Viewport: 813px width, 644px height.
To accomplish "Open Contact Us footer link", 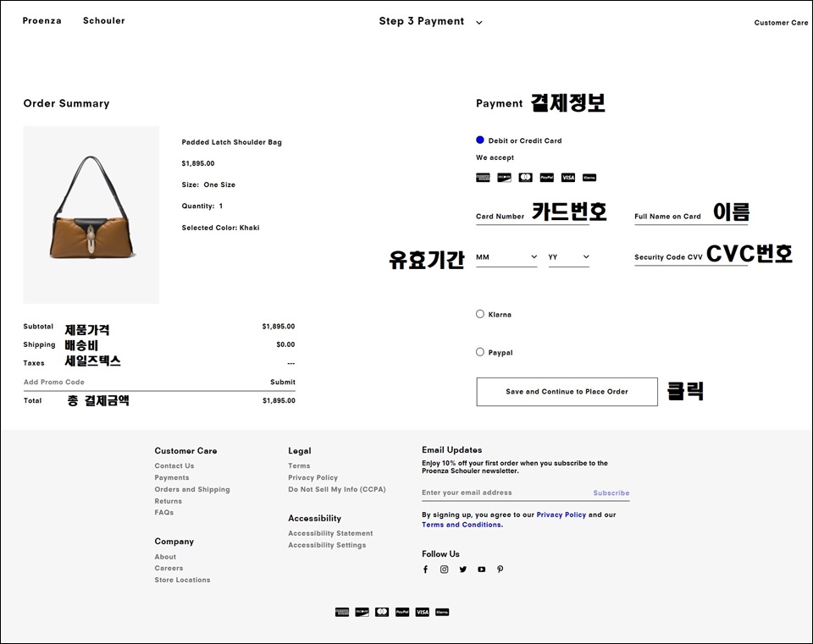I will [174, 465].
